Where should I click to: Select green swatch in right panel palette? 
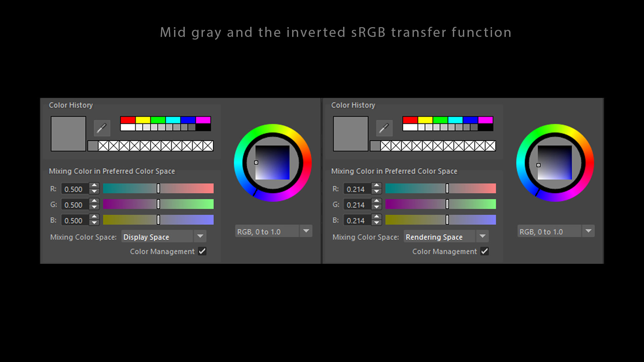point(440,120)
